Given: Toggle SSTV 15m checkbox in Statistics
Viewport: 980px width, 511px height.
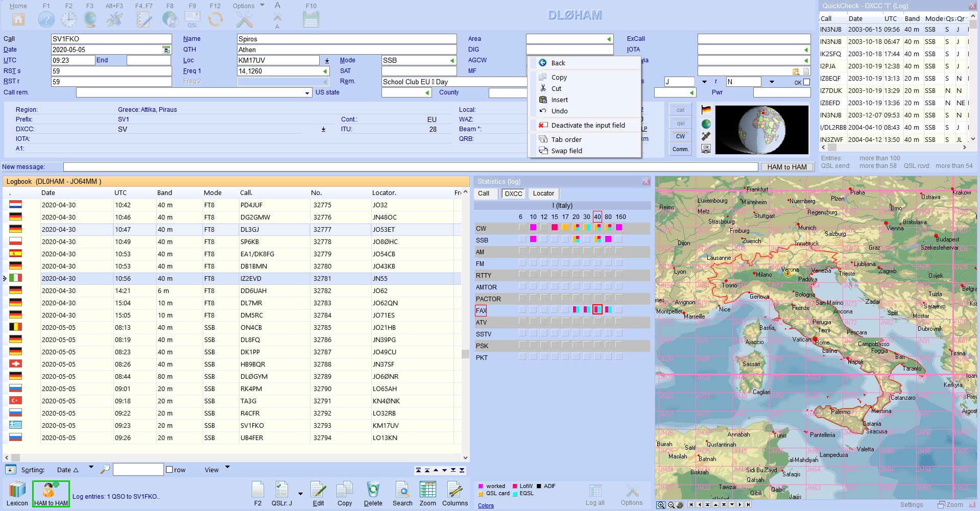Looking at the screenshot, I should pos(555,333).
